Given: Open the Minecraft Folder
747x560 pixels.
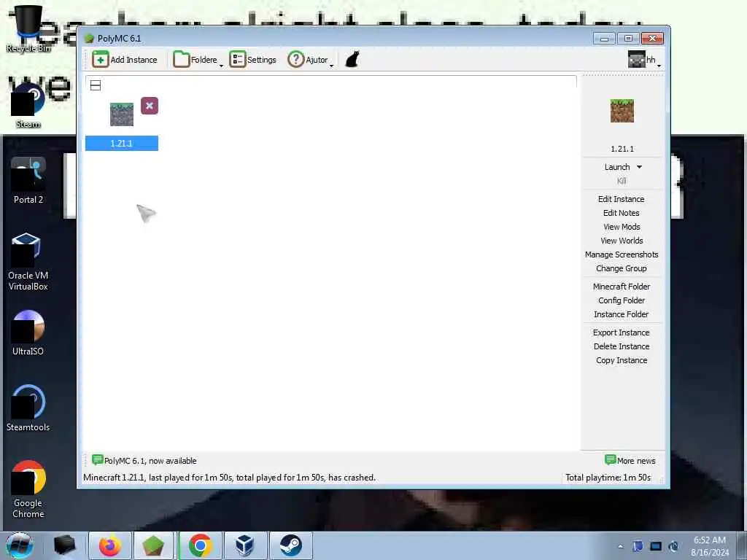Looking at the screenshot, I should point(622,286).
